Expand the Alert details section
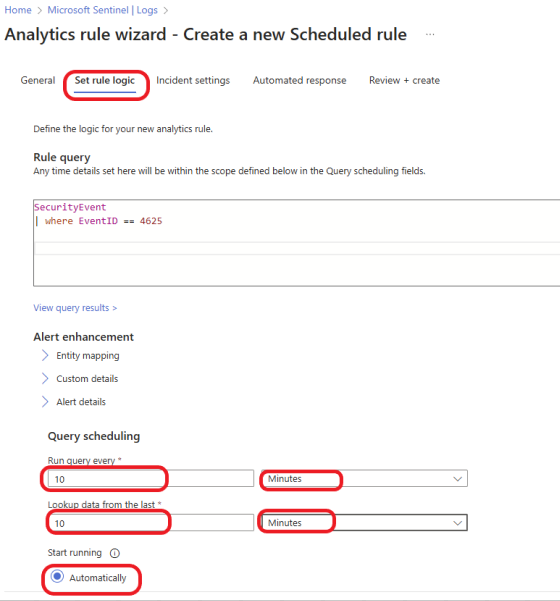This screenshot has width=560, height=601. (81, 402)
